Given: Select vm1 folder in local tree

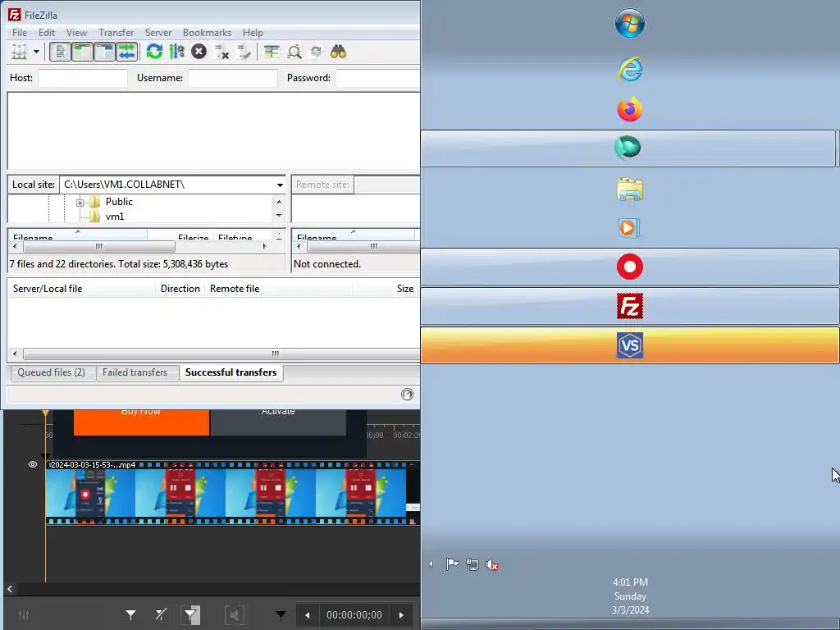Looking at the screenshot, I should pyautogui.click(x=115, y=217).
